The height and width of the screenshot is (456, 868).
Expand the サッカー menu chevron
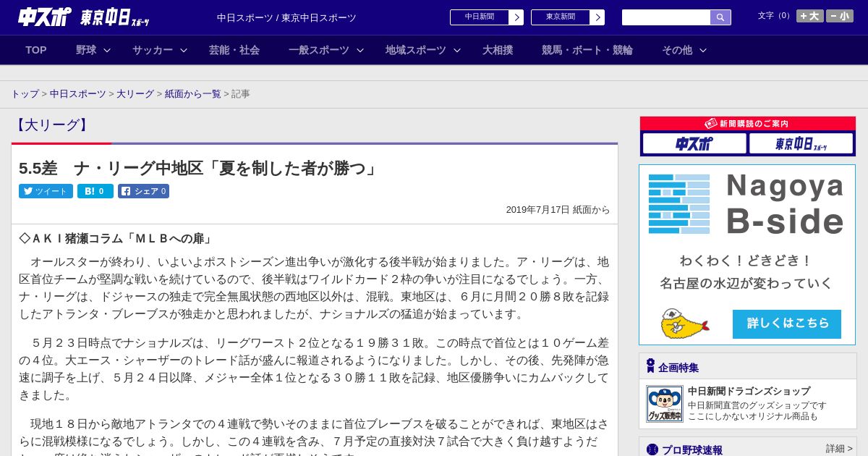[184, 50]
